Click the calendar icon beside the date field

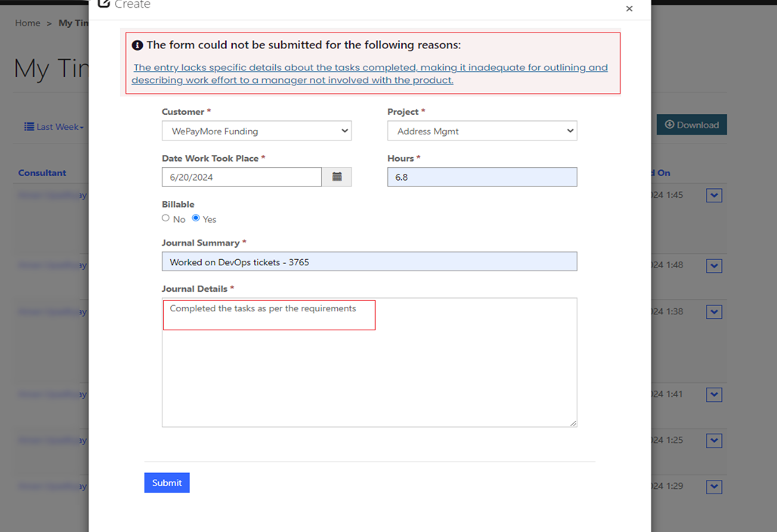click(337, 177)
